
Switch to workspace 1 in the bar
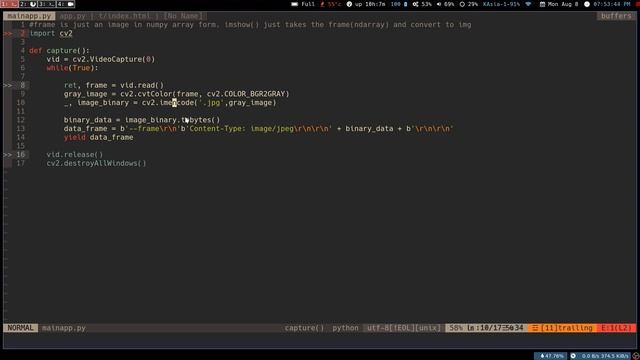(x=9, y=4)
